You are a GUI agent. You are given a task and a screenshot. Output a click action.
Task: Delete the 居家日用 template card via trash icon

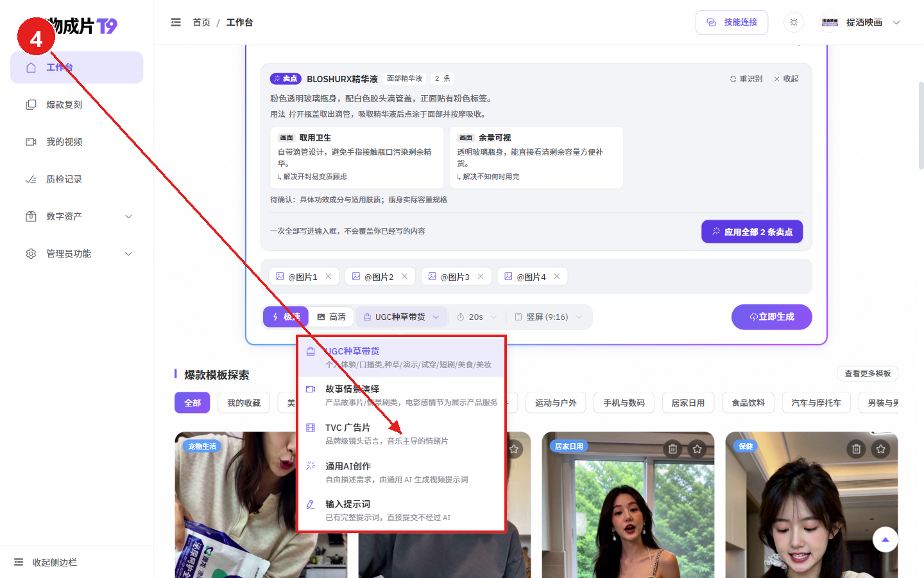point(672,449)
